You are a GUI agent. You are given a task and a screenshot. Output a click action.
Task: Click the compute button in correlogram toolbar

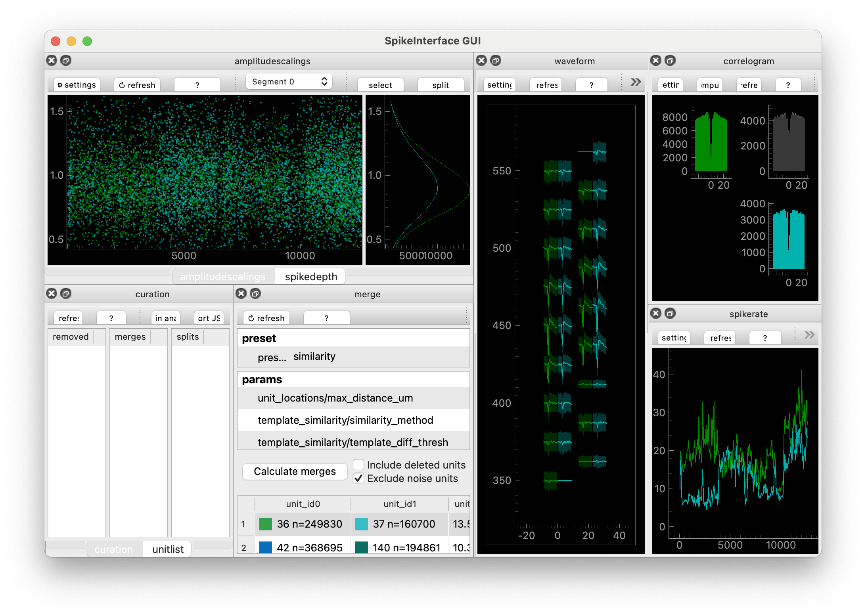[x=710, y=85]
